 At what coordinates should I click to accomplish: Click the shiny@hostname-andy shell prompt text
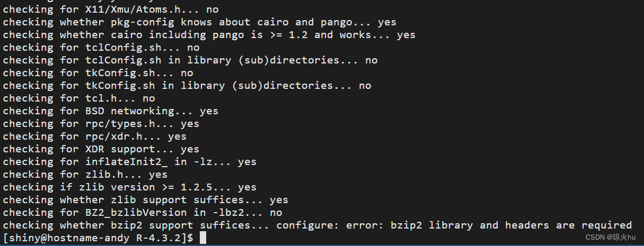(98, 238)
